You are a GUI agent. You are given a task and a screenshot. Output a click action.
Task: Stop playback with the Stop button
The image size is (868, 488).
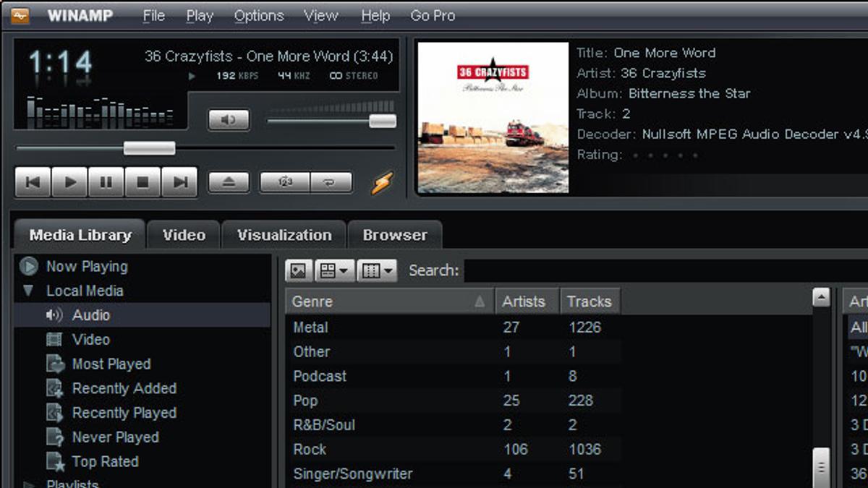142,182
